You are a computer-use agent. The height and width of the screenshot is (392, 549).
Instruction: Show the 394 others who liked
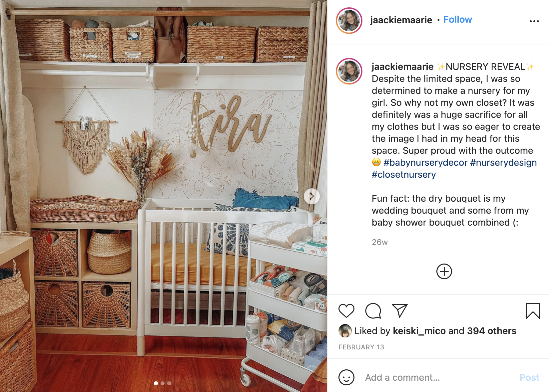(491, 331)
